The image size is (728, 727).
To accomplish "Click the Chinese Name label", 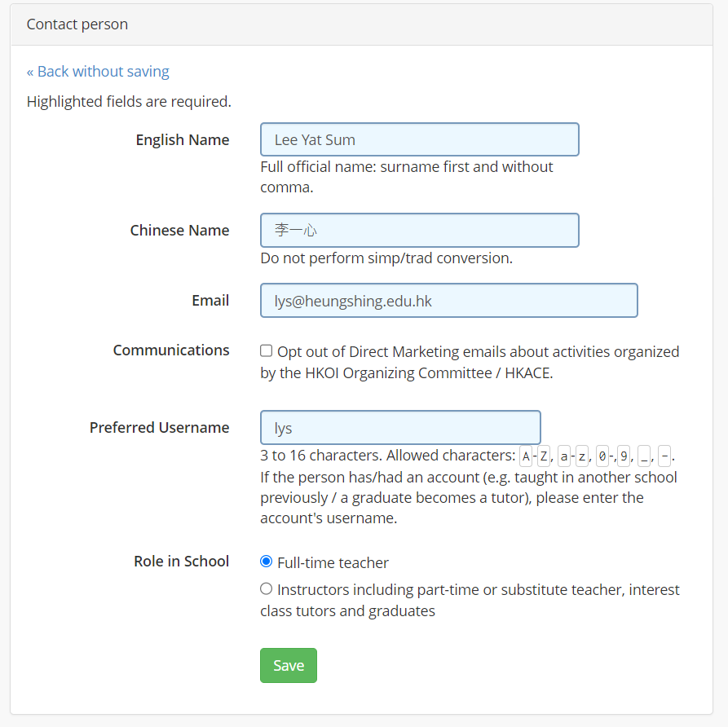I will 179,231.
